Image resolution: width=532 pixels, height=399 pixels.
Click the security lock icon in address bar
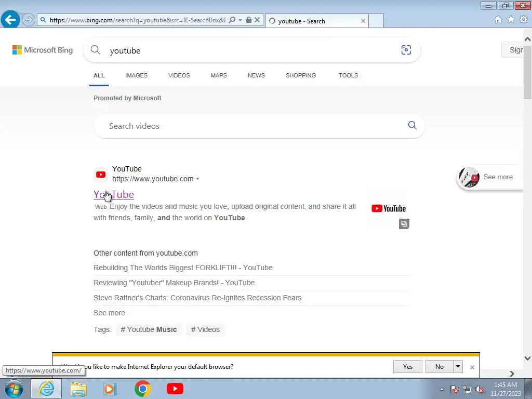(249, 20)
